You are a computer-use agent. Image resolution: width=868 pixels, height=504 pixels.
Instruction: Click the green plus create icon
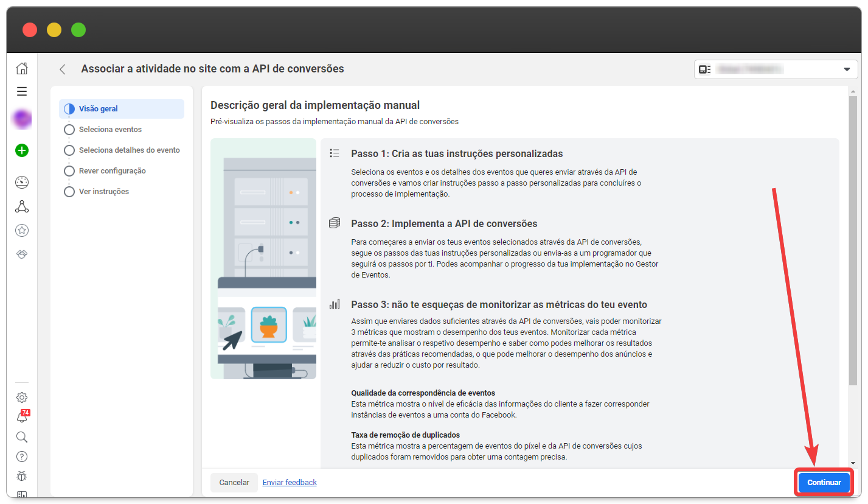22,150
